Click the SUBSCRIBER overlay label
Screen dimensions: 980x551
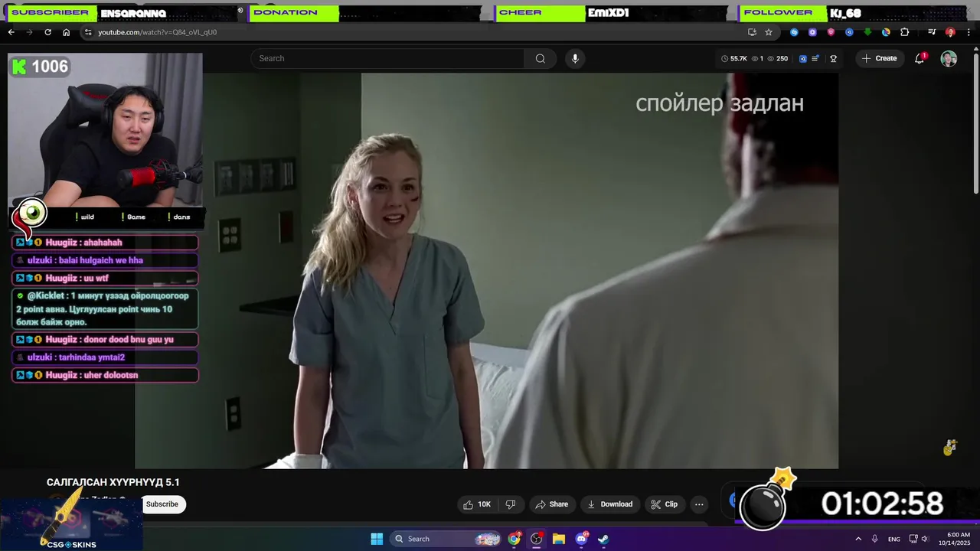point(50,12)
